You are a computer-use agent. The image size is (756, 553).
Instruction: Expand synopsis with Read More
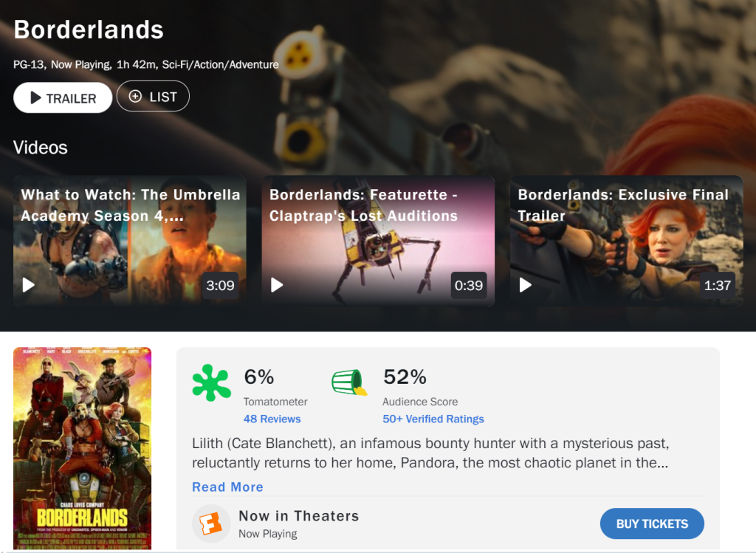point(227,487)
